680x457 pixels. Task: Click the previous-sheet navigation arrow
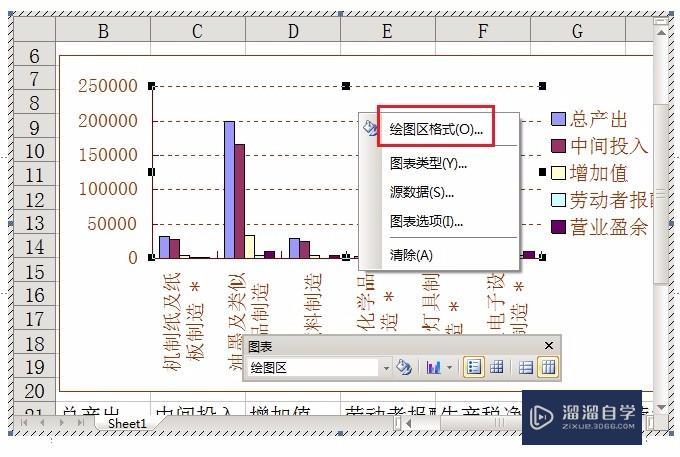tap(42, 422)
